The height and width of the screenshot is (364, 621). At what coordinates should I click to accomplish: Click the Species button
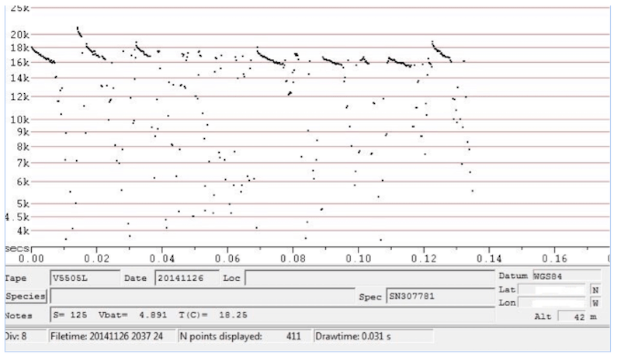[x=26, y=296]
